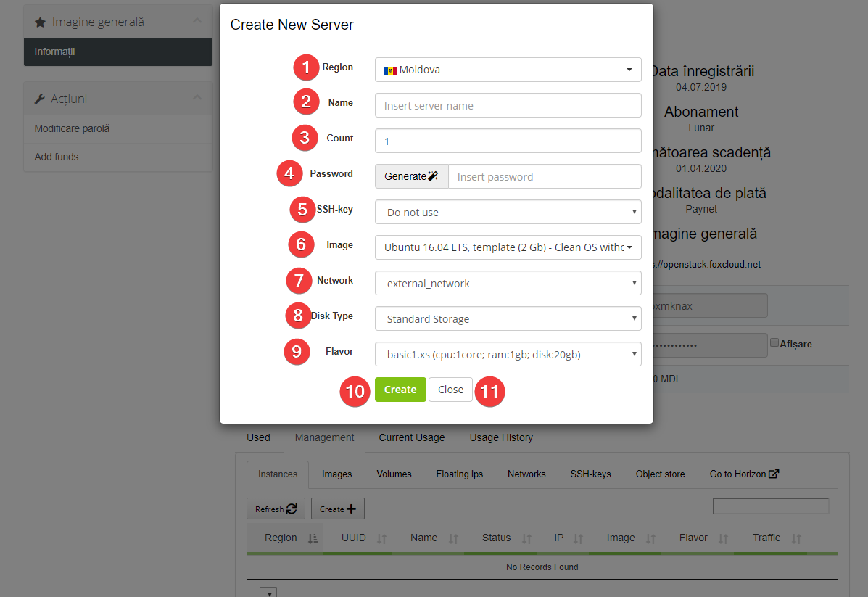The height and width of the screenshot is (597, 868).
Task: Open the Region dropdown showing Moldova
Action: (508, 70)
